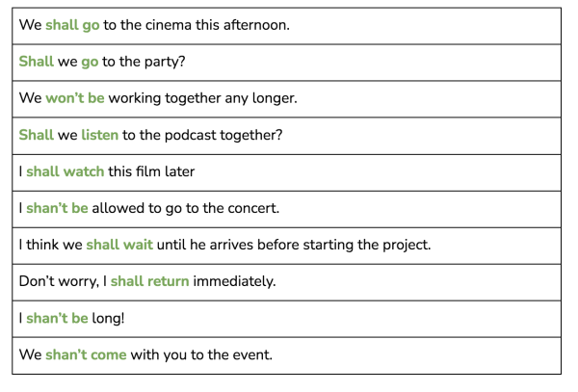Select the green "shan't come" phrase
The image size is (578, 392).
86,354
